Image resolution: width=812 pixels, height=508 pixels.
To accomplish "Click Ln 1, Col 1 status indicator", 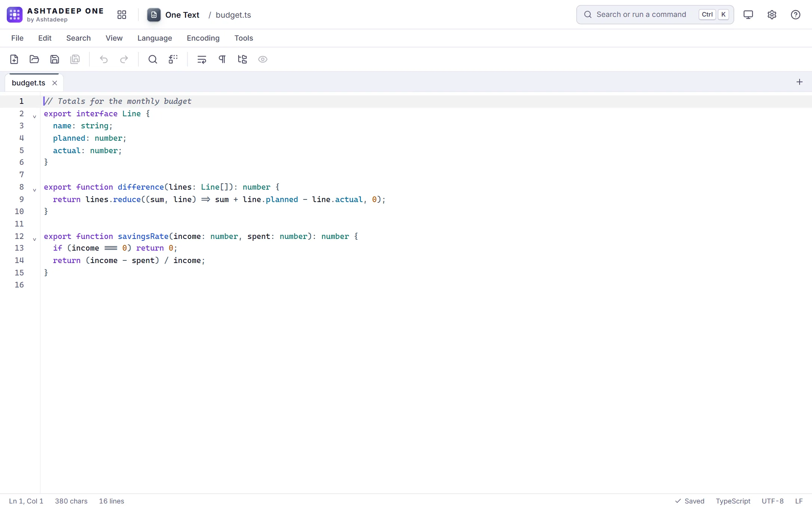I will (x=26, y=501).
